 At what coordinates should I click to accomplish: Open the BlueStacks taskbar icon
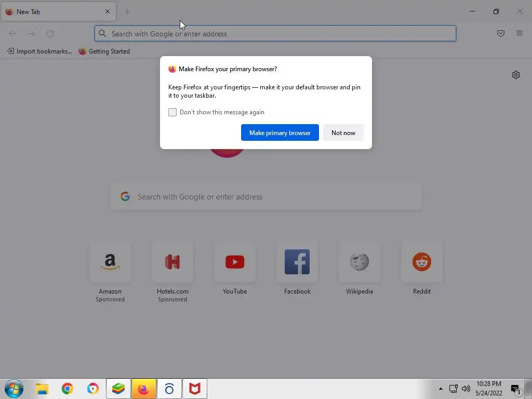[x=118, y=389]
